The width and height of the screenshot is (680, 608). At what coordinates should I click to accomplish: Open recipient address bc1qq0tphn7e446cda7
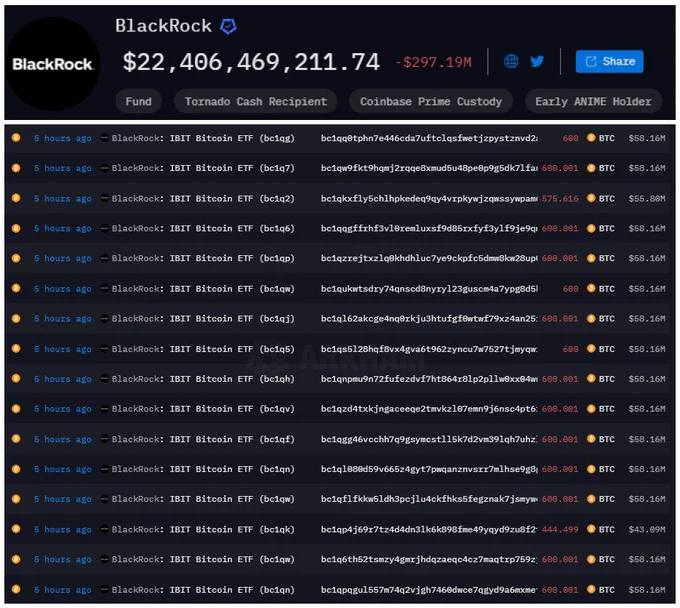(429, 138)
